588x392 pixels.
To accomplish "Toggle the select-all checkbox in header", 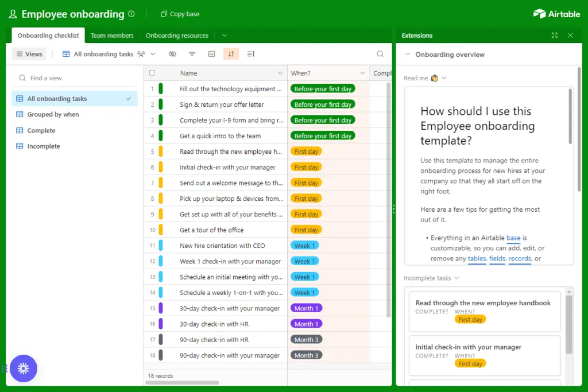I will [152, 73].
